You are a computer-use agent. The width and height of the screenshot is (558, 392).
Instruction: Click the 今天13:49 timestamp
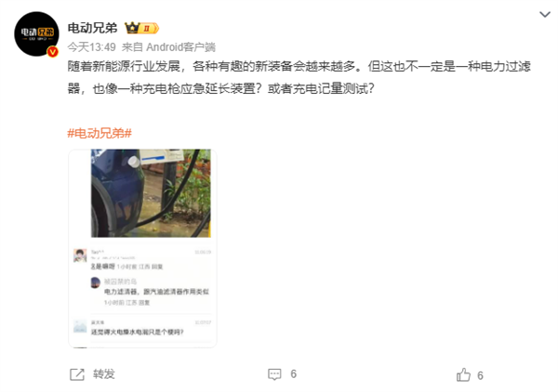[92, 47]
